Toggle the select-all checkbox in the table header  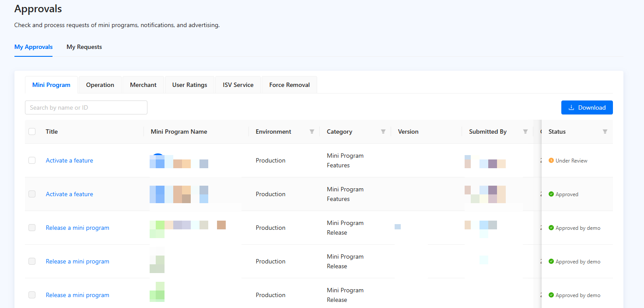coord(32,132)
